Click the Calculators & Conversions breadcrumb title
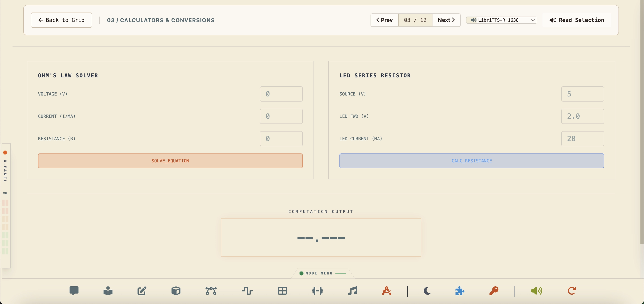 tap(161, 20)
